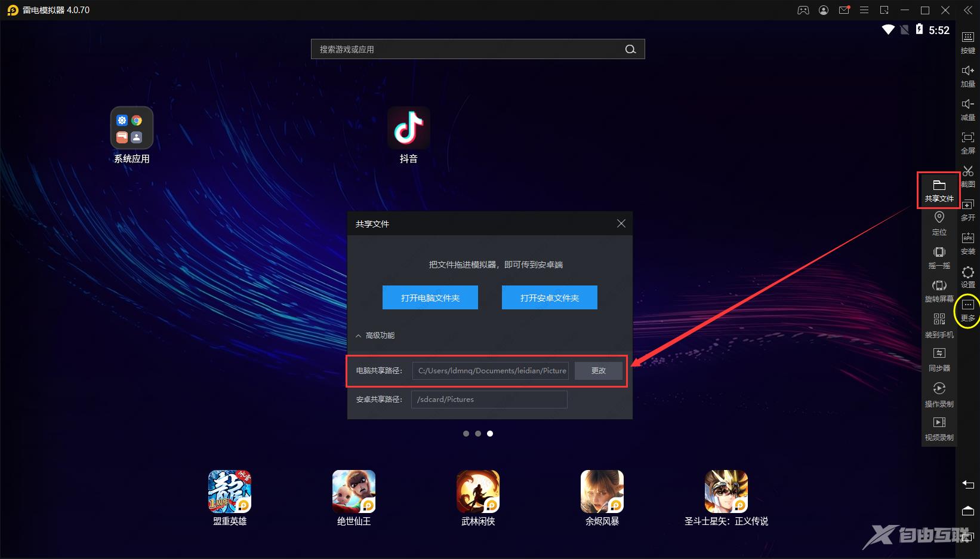Screen dimensions: 980x559
Task: Click 打开电脑文件夹 button
Action: 430,297
